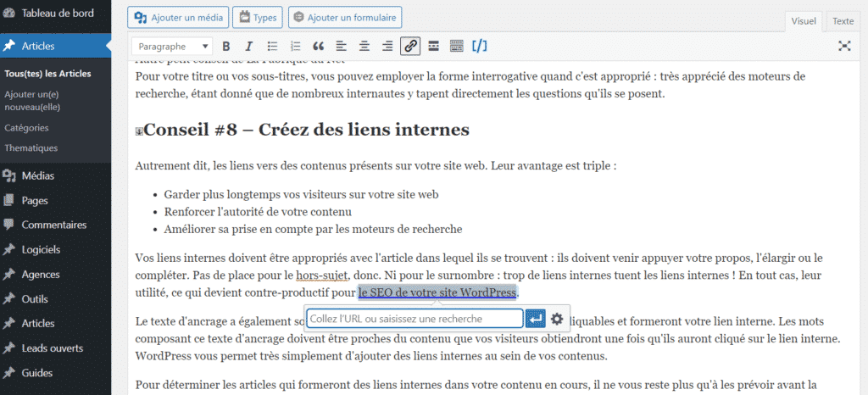Screen dimensions: 868x395
Task: Switch to the Visuel editor tab
Action: tap(803, 20)
